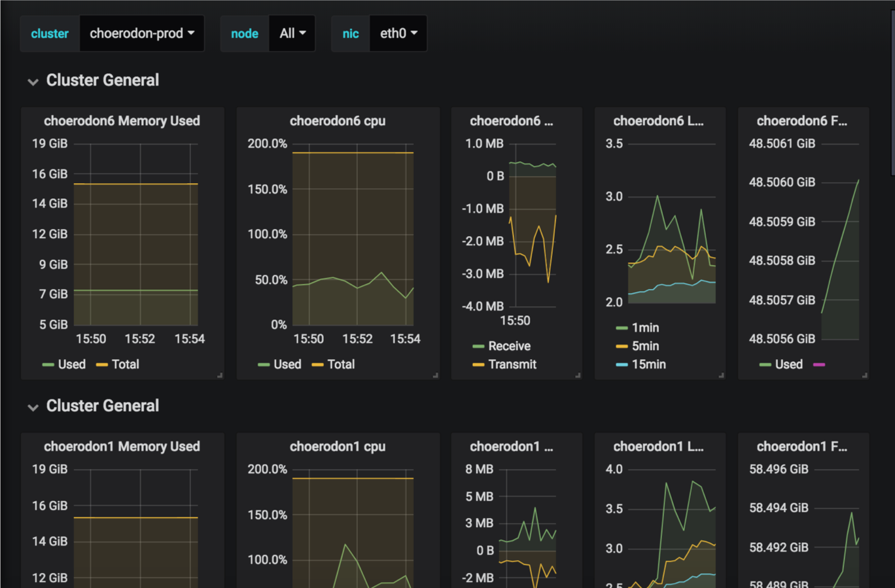The height and width of the screenshot is (588, 895).
Task: Open the nic eth0 dropdown
Action: coord(398,33)
